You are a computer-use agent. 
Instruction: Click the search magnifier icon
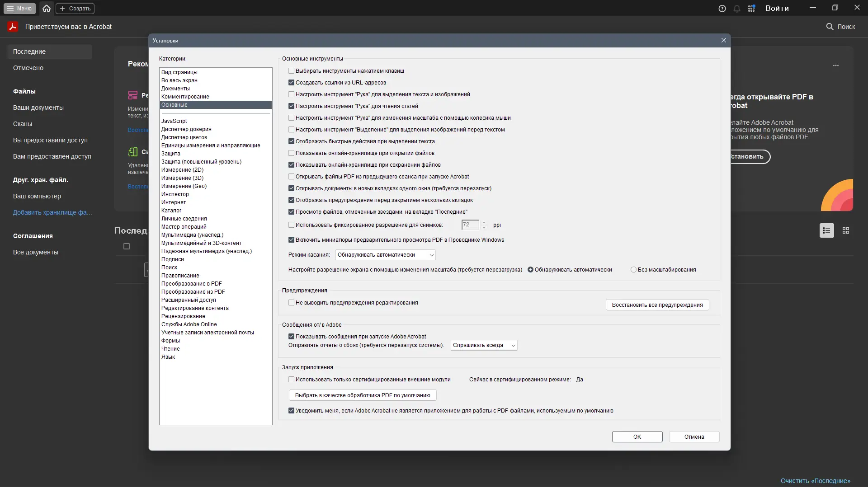pos(830,27)
